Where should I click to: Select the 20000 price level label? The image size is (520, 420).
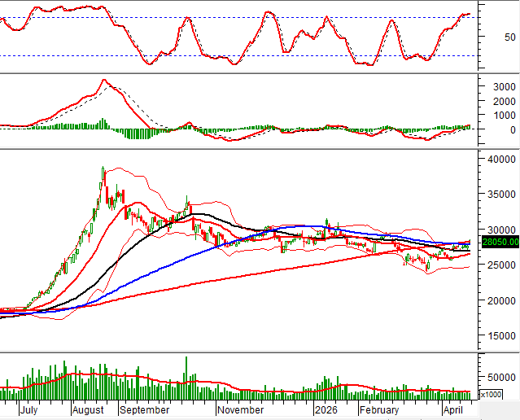[x=500, y=301]
